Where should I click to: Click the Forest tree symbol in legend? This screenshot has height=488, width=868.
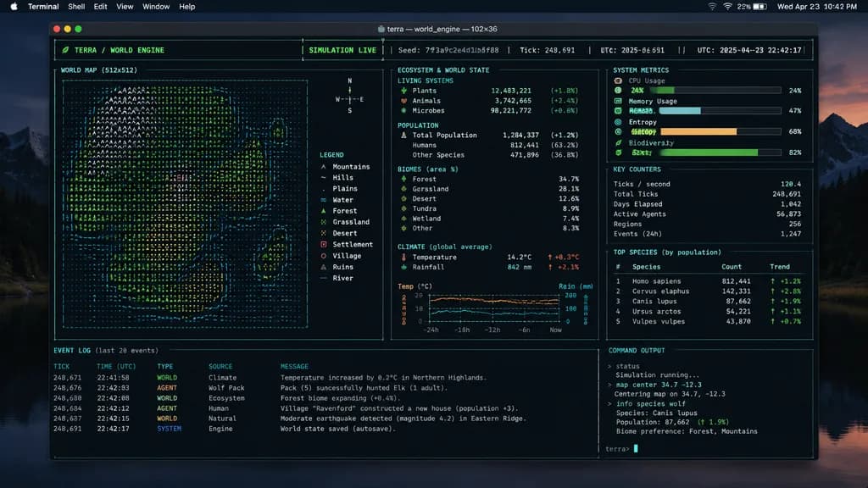point(323,211)
